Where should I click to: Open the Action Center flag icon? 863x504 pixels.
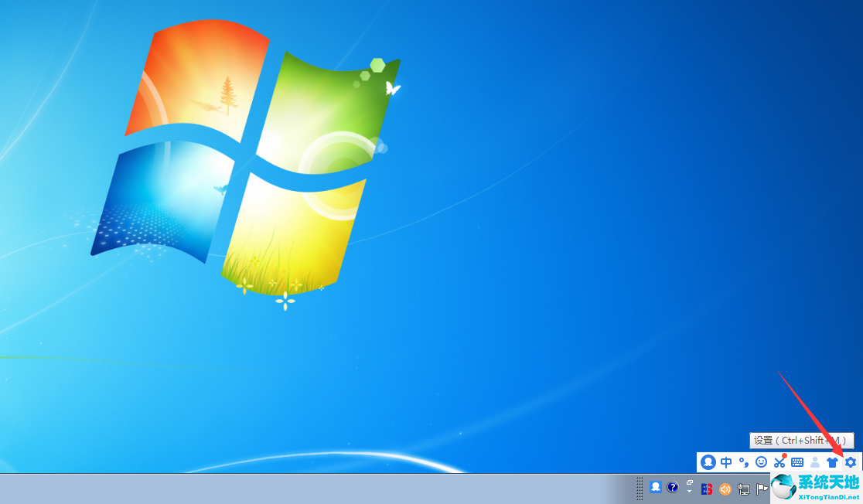click(x=762, y=489)
